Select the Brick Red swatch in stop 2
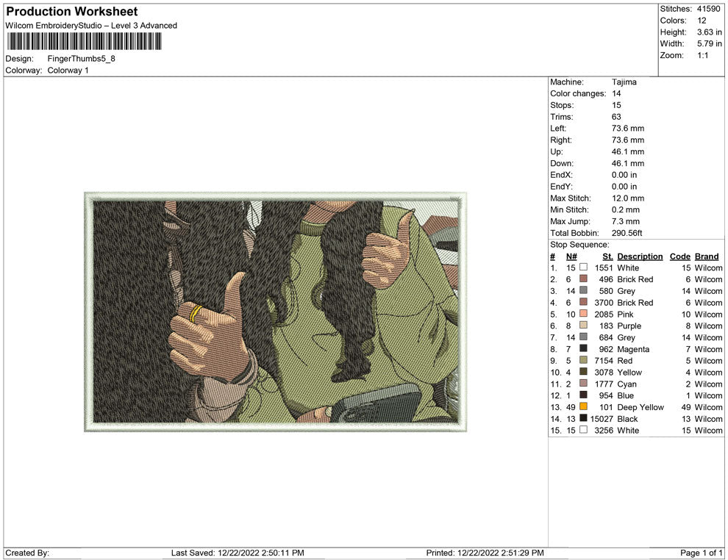 tap(584, 279)
